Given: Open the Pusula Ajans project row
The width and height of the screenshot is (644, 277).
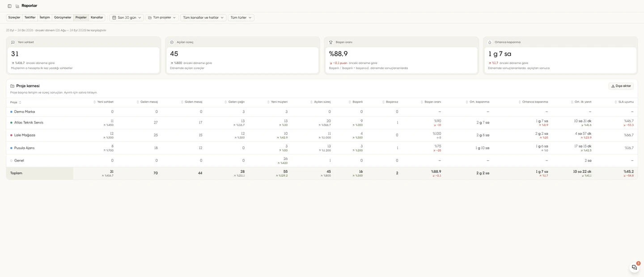Looking at the screenshot, I should 322,148.
